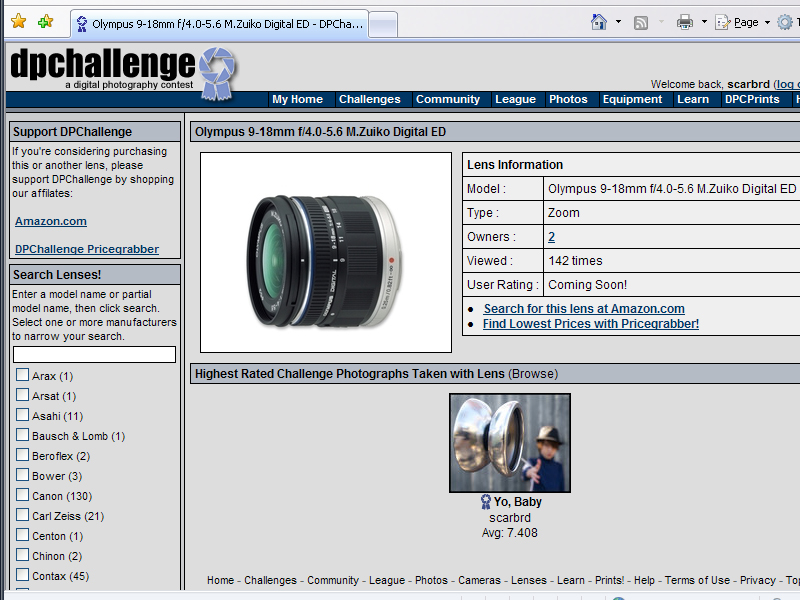This screenshot has width=800, height=600.
Task: Open the Challenges menu
Action: click(370, 99)
